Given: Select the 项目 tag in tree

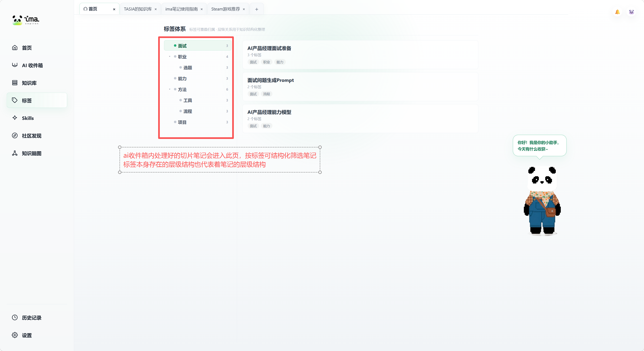Looking at the screenshot, I should (197, 122).
